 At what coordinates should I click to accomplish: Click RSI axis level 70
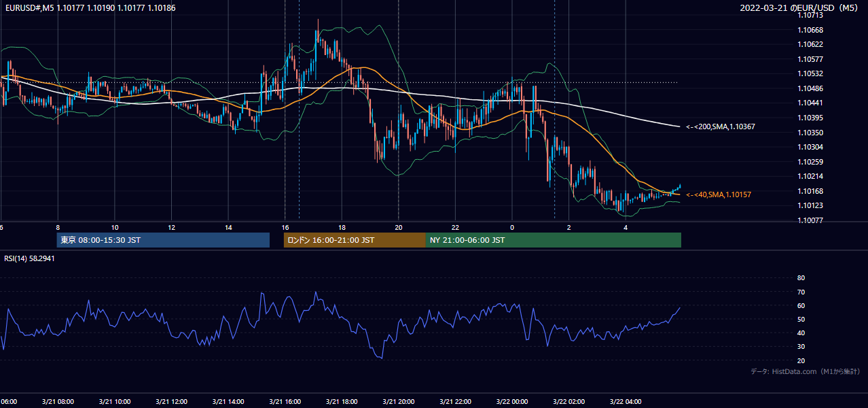pyautogui.click(x=801, y=292)
